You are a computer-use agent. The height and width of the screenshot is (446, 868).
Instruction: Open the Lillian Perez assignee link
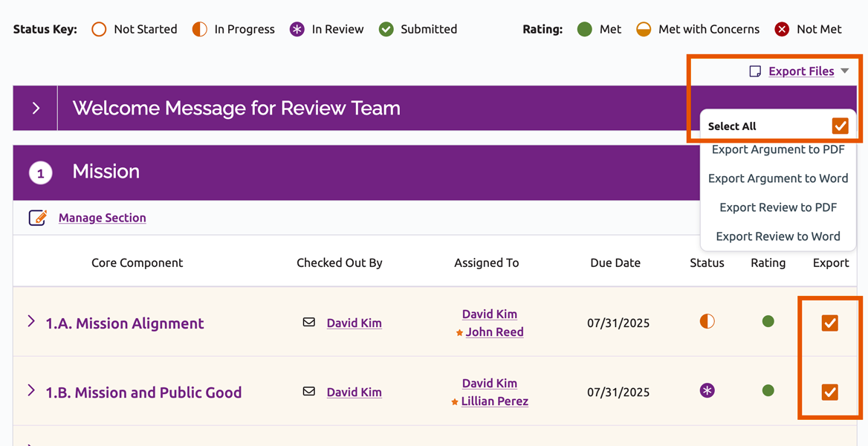pos(494,401)
